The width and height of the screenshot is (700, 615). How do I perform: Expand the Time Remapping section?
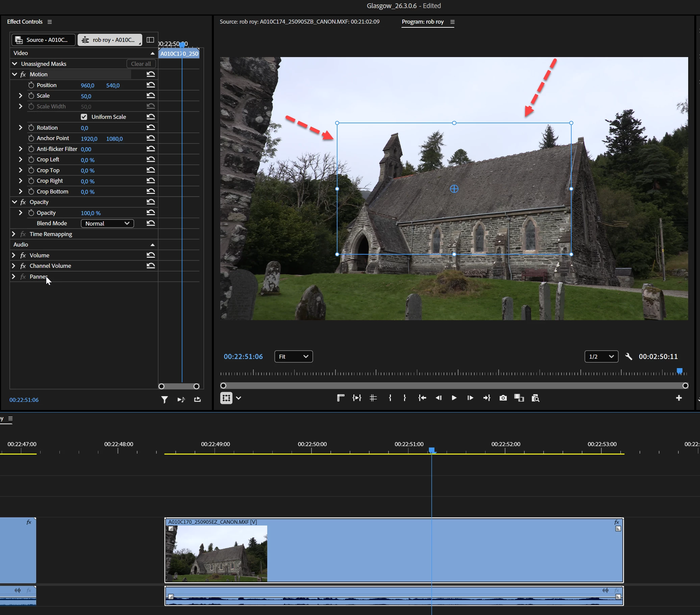(x=14, y=234)
